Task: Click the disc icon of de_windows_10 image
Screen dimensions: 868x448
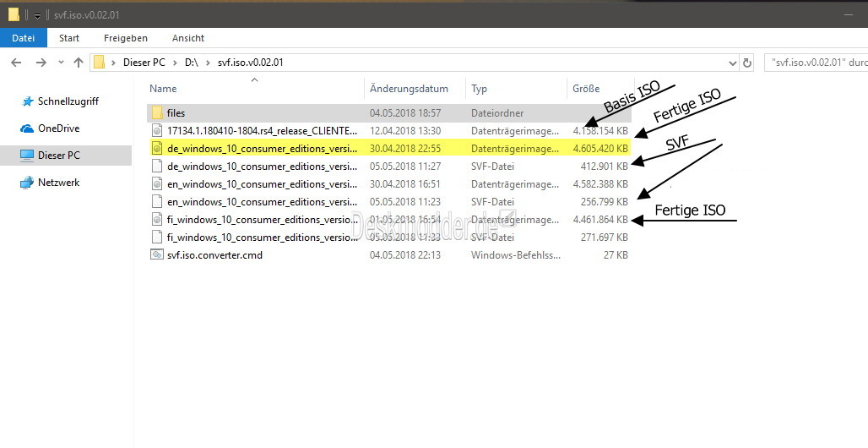Action: [157, 149]
